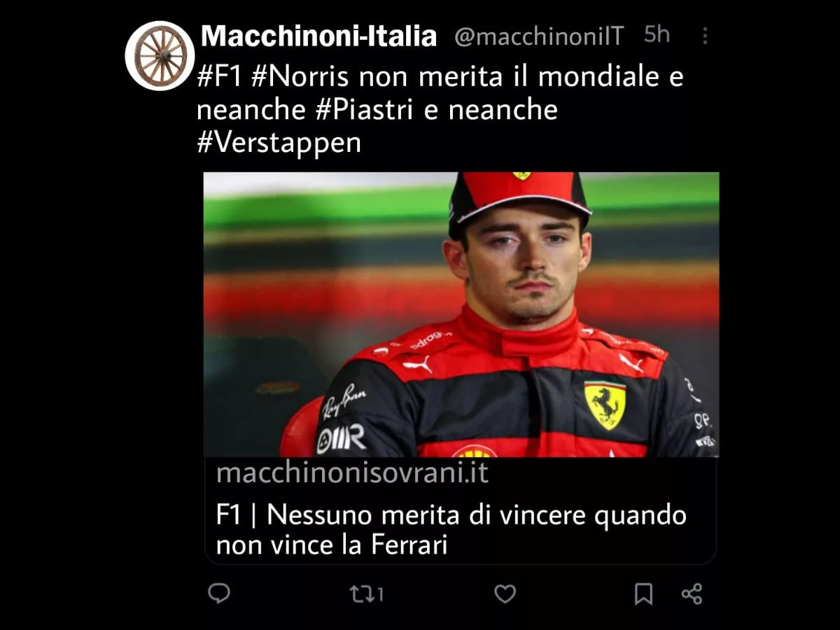This screenshot has width=840, height=630.
Task: Open the Ferrari driver article image
Action: 461,314
